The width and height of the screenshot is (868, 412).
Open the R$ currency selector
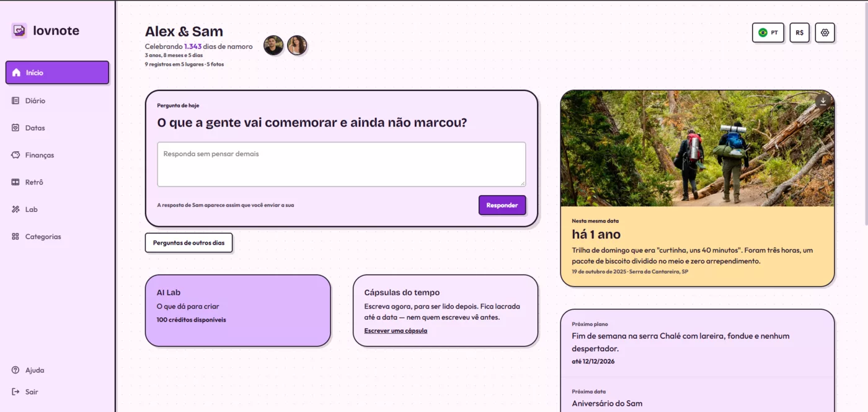(799, 33)
